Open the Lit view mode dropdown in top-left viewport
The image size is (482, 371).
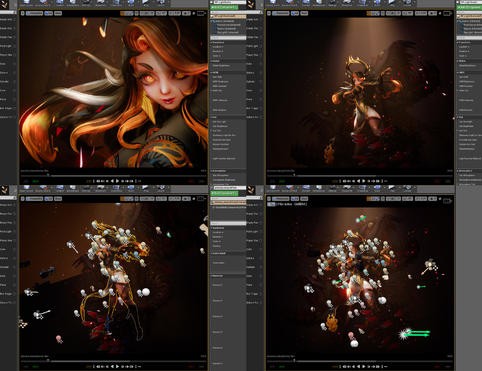pos(49,13)
